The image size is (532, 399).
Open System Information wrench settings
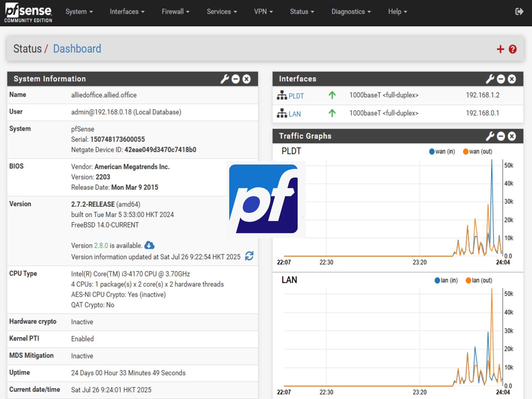(225, 79)
